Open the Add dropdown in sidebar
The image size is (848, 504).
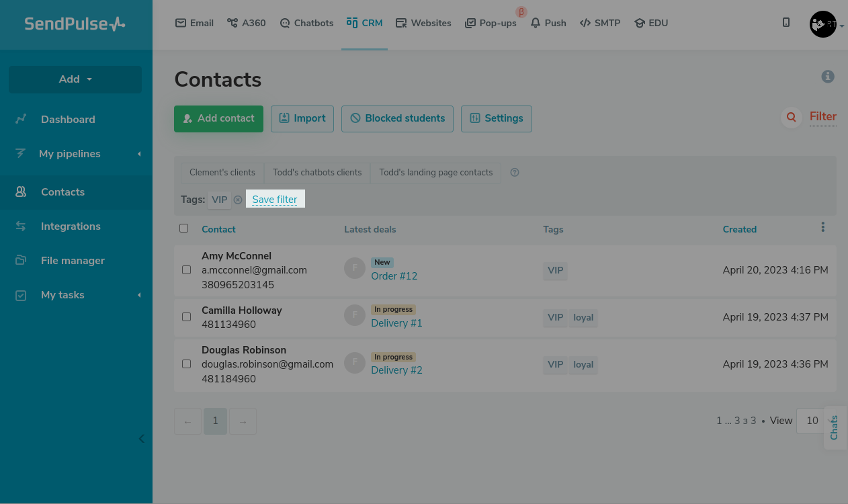(x=75, y=79)
